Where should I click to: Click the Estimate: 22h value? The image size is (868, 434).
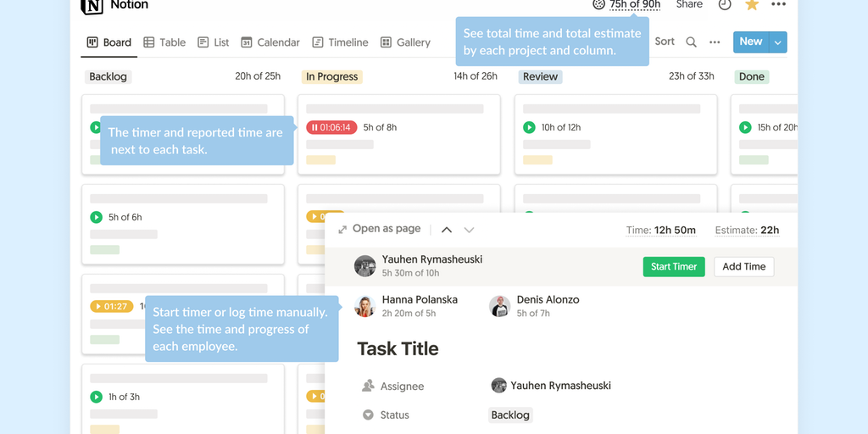click(748, 231)
